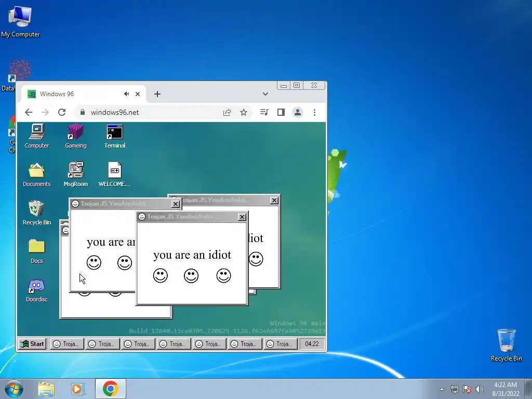532x399 pixels.
Task: Open the MsgRoom shortcut
Action: click(x=76, y=175)
